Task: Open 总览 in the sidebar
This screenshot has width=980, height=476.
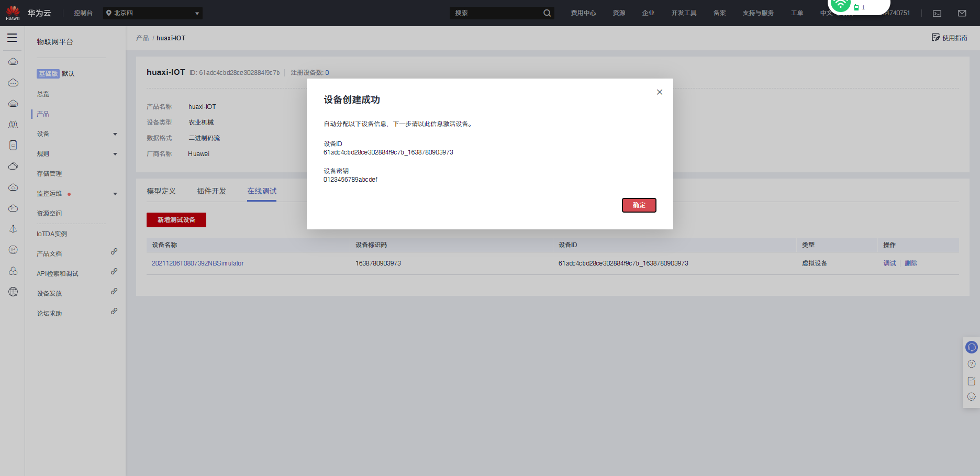Action: tap(43, 94)
